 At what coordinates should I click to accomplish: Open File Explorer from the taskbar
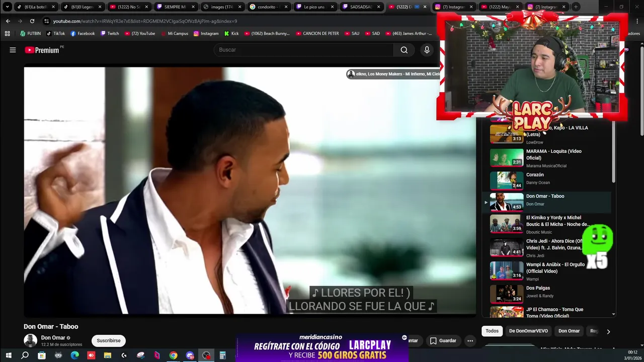(107, 355)
